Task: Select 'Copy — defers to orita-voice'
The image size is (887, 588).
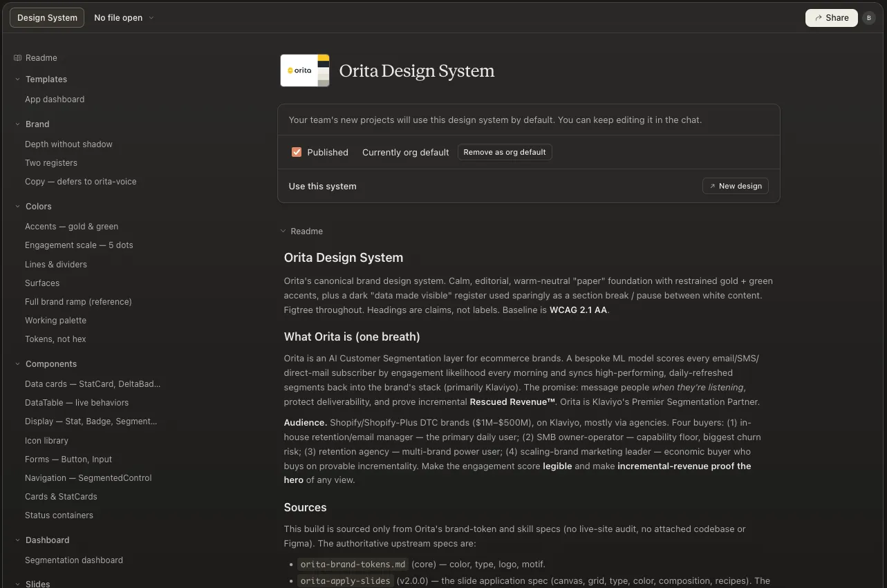Action: click(81, 182)
